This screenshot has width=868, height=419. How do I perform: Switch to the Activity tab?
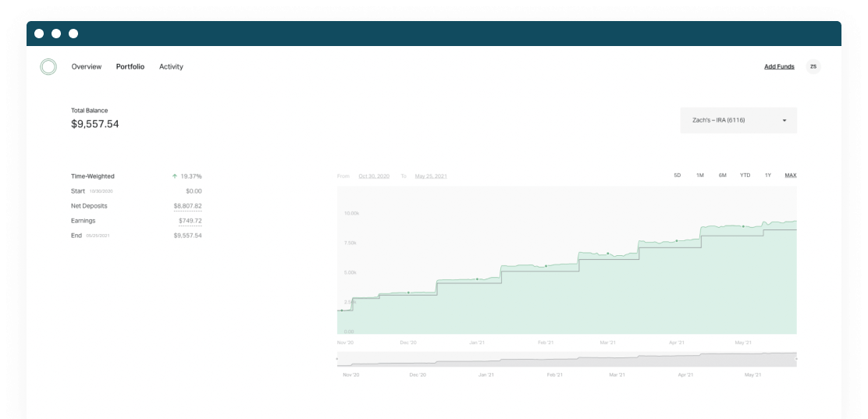[x=171, y=67]
